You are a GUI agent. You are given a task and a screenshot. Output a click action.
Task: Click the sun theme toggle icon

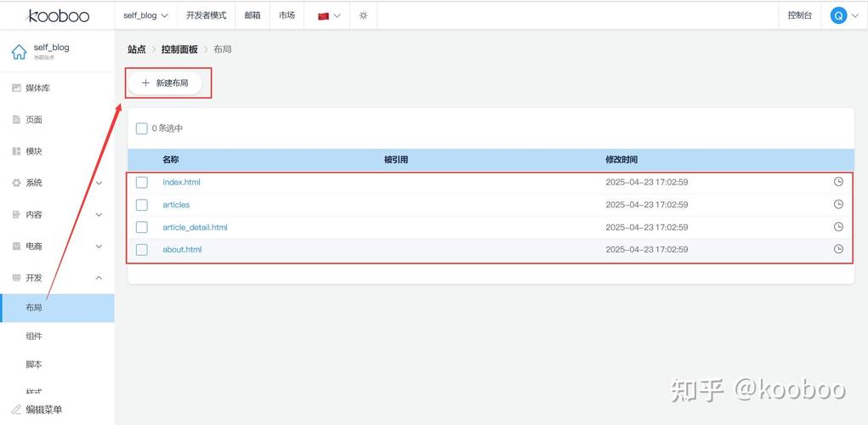coord(363,15)
